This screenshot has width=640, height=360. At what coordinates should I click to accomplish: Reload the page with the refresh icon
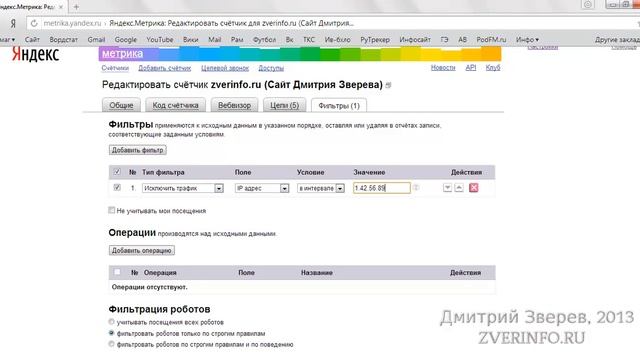point(34,23)
